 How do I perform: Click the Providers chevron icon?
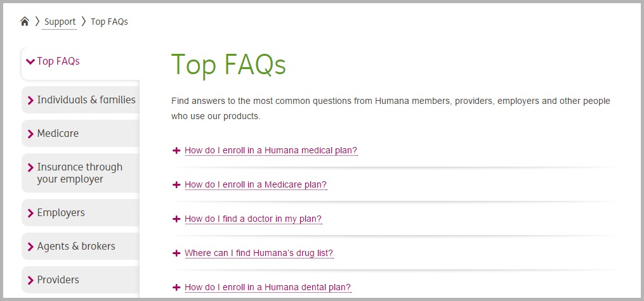30,281
